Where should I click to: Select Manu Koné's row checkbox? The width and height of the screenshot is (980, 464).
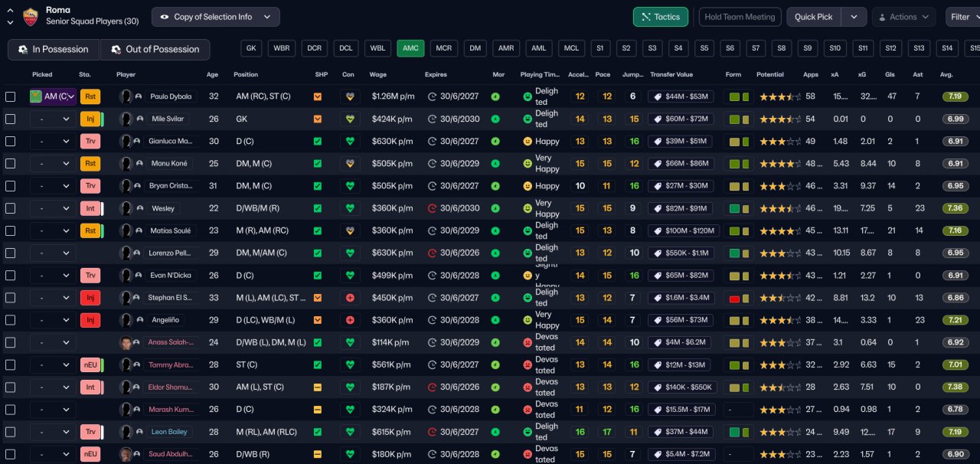coord(10,163)
